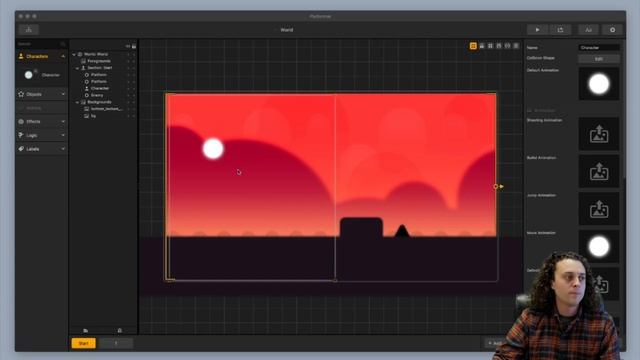Open the Move Animation thumbnail
The width and height of the screenshot is (640, 360).
599,247
